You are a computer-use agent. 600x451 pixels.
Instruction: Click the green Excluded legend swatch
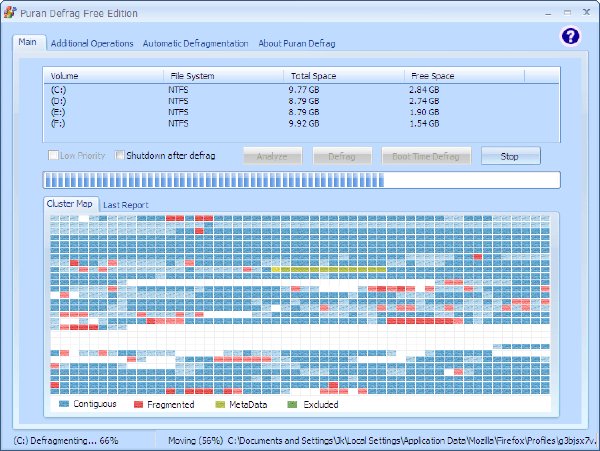pyautogui.click(x=292, y=405)
